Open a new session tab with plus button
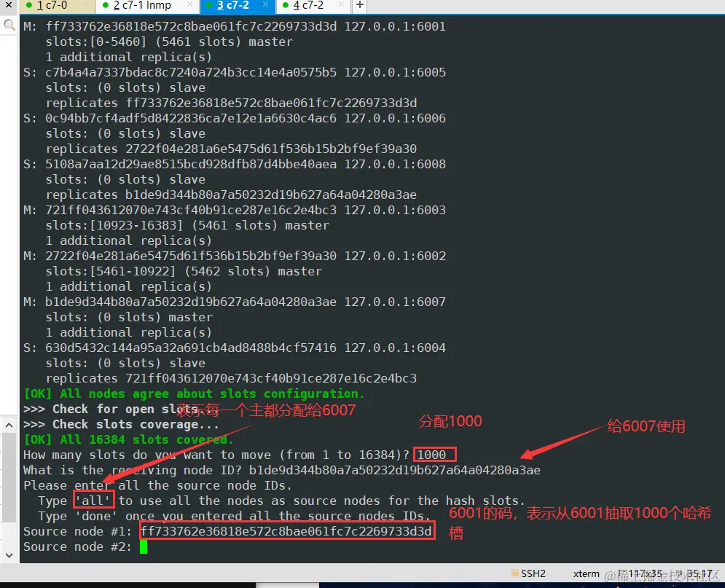725x588 pixels. click(360, 5)
